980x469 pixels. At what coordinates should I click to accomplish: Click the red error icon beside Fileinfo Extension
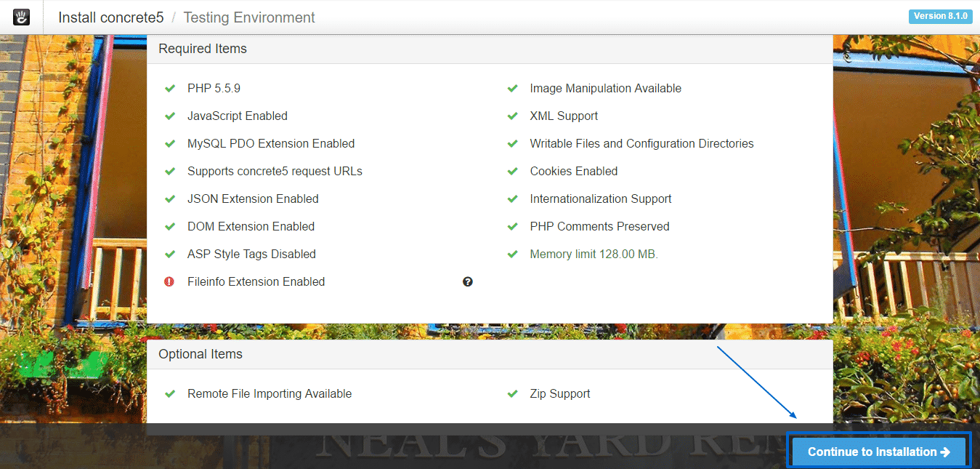click(x=169, y=281)
